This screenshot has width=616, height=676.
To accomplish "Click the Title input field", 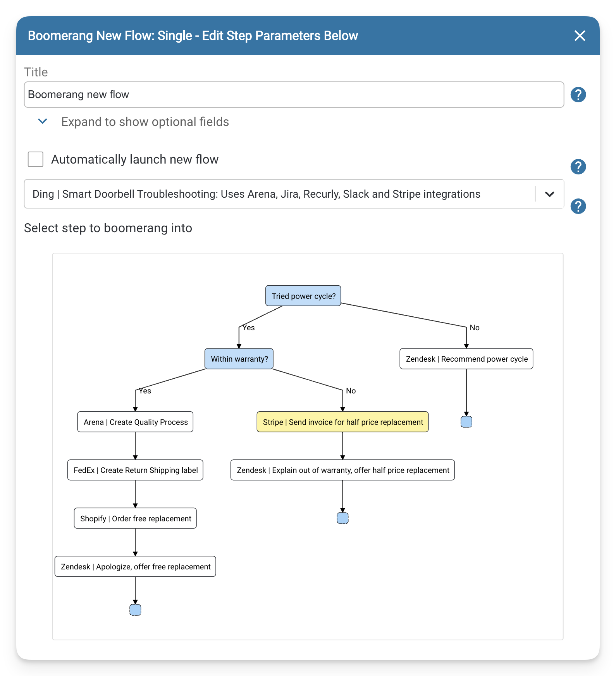I will pos(294,95).
